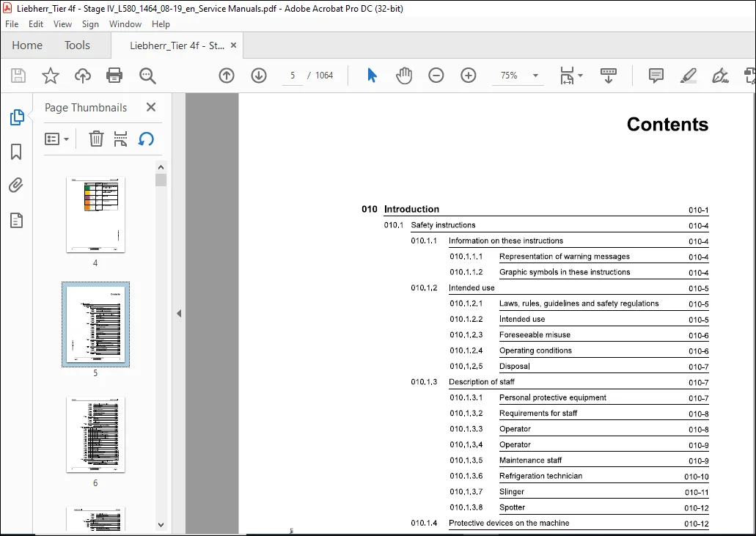This screenshot has height=536, width=756.
Task: Enable Read mode keyboard-style icon
Action: click(x=609, y=76)
